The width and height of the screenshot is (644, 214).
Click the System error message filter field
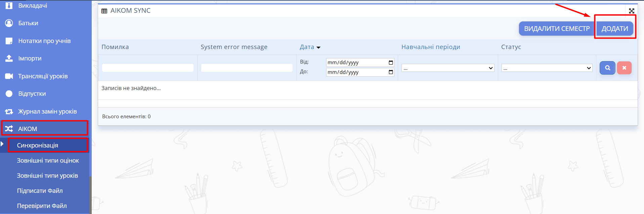247,68
